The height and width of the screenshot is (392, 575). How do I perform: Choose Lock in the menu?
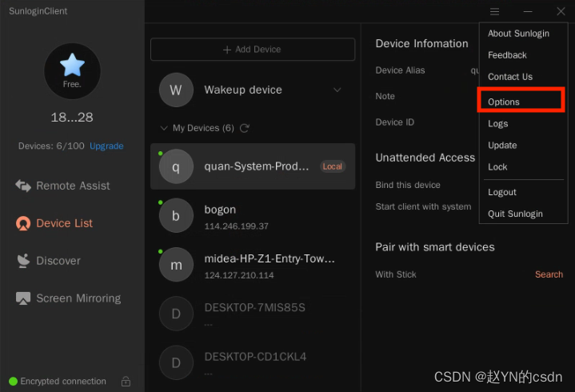pyautogui.click(x=497, y=167)
